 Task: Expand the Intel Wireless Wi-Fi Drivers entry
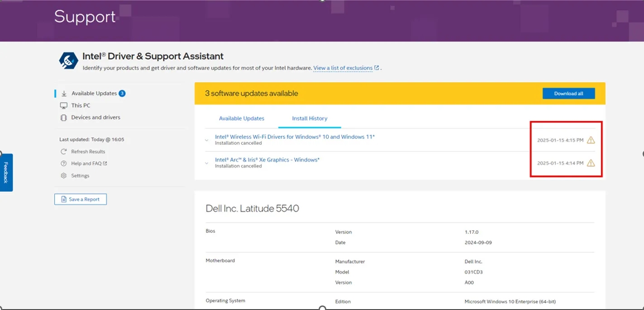pyautogui.click(x=206, y=140)
